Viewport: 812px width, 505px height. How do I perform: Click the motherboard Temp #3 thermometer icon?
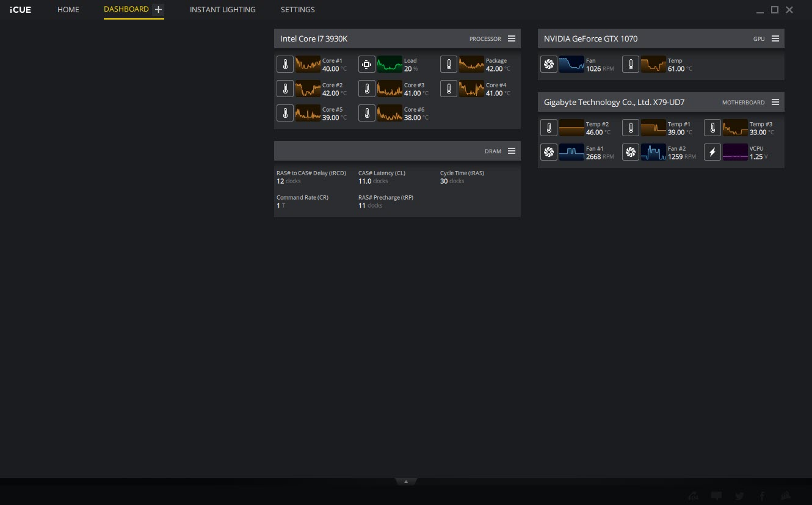coord(712,128)
